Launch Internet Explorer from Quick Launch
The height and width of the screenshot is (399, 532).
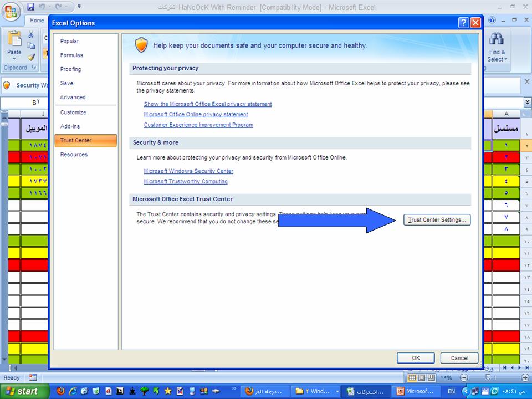click(x=73, y=391)
